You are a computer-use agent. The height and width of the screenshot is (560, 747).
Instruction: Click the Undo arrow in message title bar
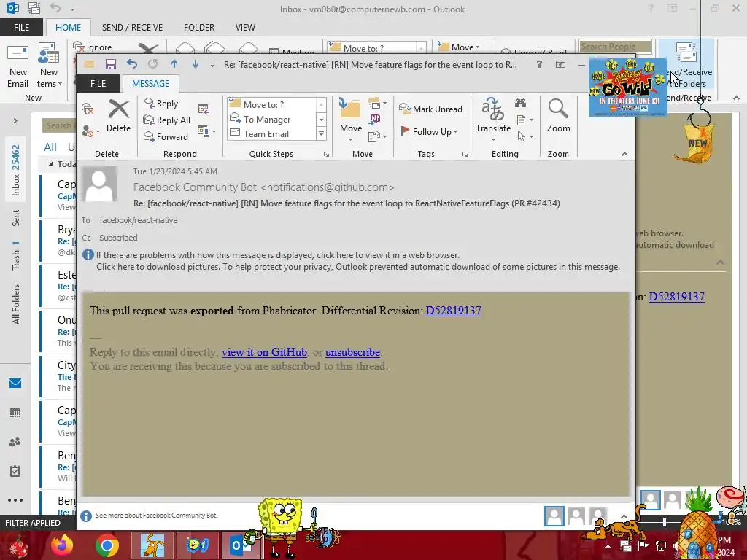(132, 64)
